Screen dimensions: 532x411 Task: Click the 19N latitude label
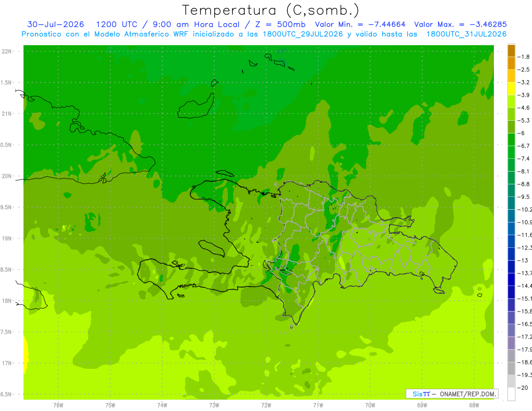7,239
